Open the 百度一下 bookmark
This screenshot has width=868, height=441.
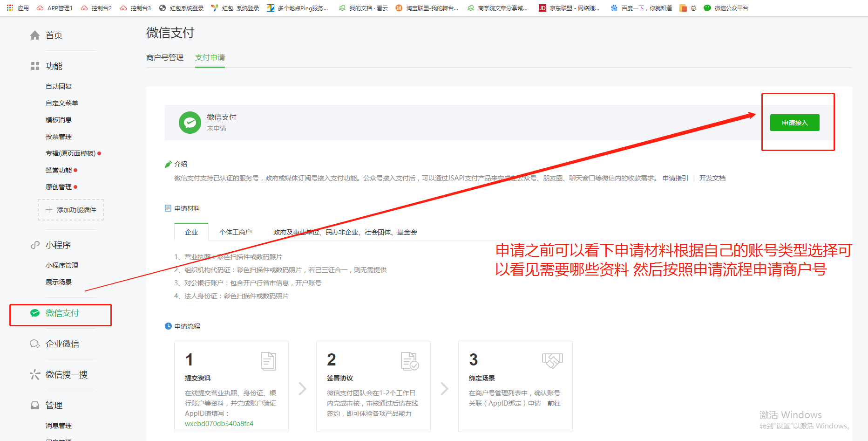(642, 8)
